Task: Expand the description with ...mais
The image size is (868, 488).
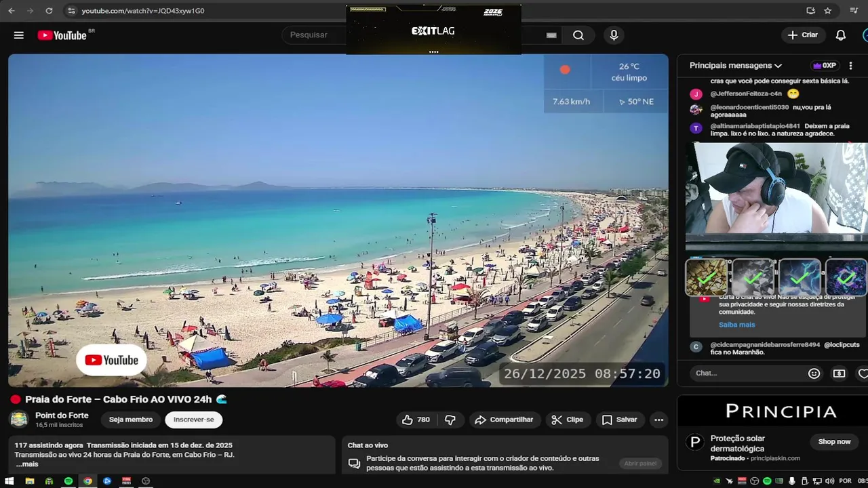Action: tap(27, 464)
